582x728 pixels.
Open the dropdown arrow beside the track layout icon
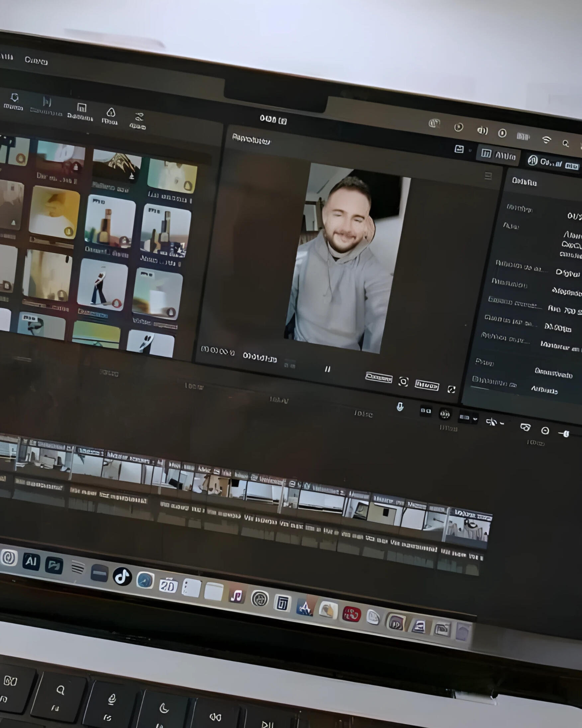475,419
